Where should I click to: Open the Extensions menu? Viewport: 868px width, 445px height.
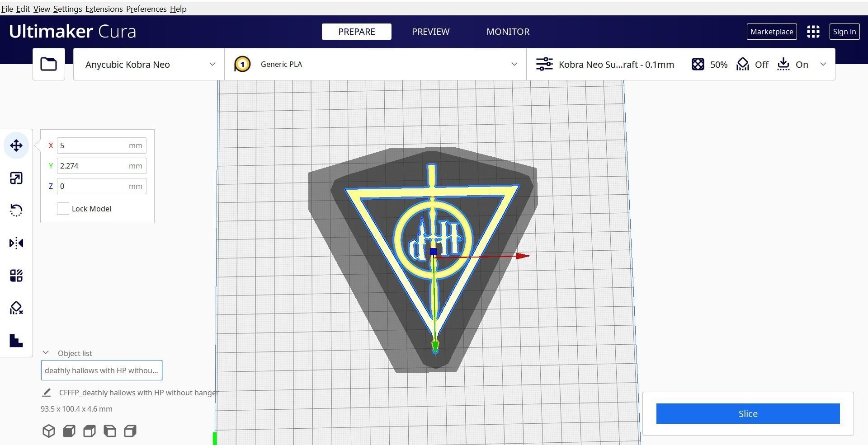tap(104, 9)
